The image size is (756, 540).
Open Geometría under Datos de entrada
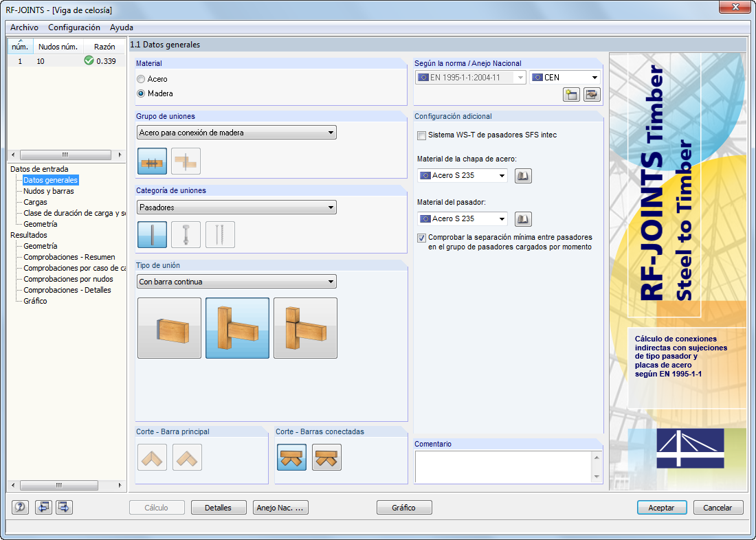click(41, 224)
